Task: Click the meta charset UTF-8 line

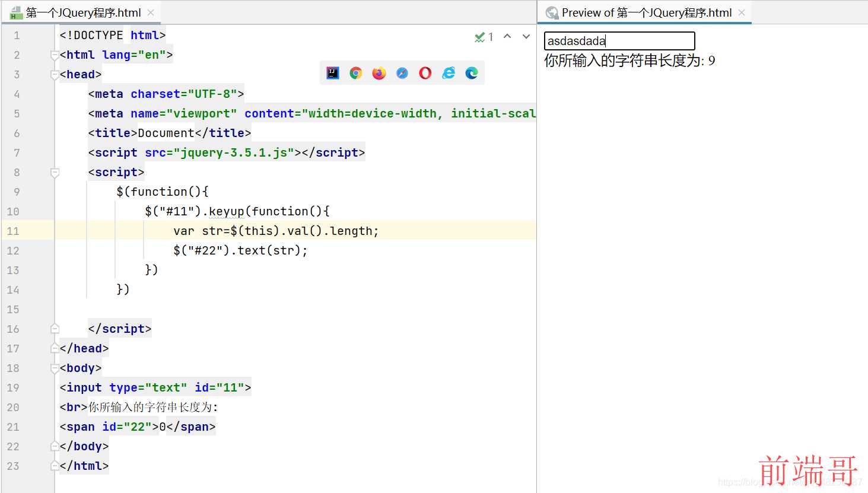Action: [x=166, y=94]
